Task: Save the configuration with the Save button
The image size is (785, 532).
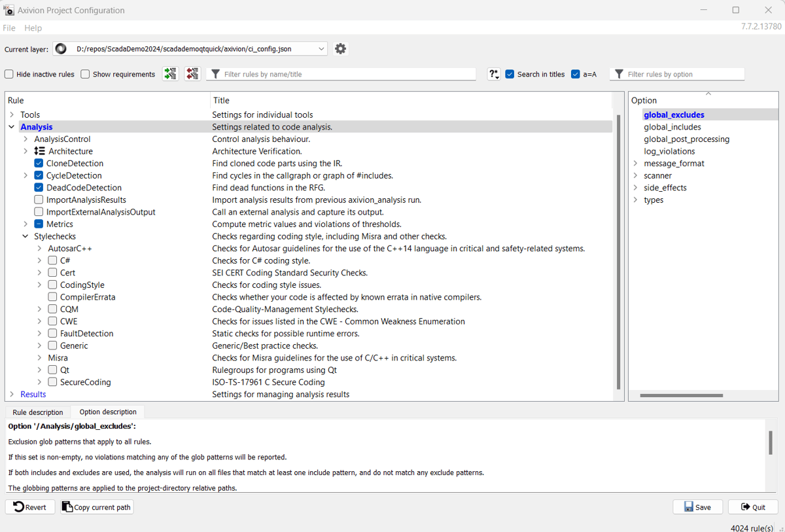Action: (x=697, y=507)
